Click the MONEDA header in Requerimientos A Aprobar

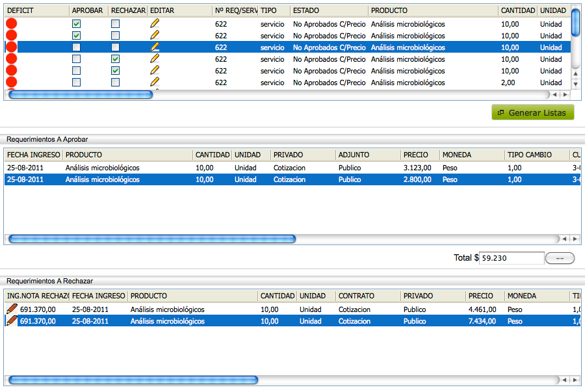[x=472, y=155]
